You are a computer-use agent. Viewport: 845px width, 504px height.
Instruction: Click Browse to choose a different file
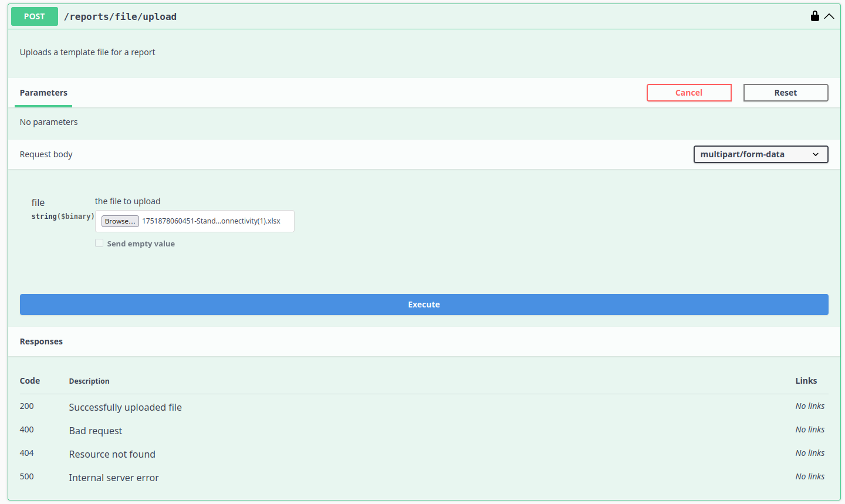(x=120, y=221)
